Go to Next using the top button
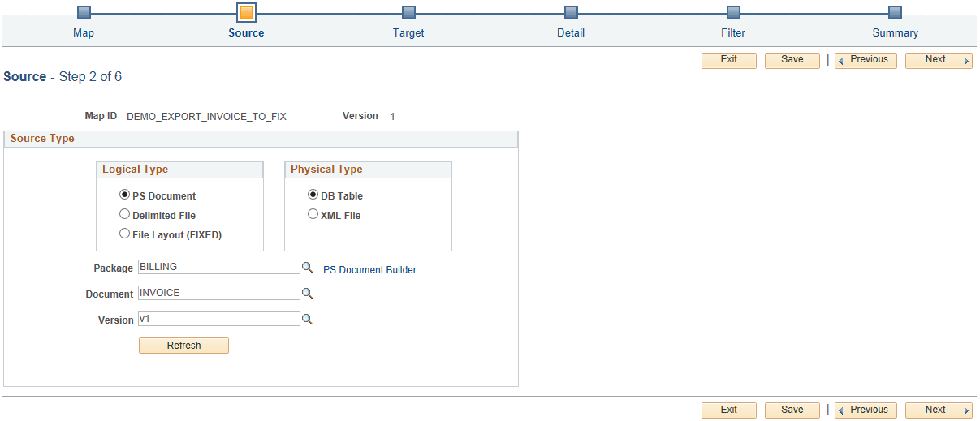 pos(939,60)
